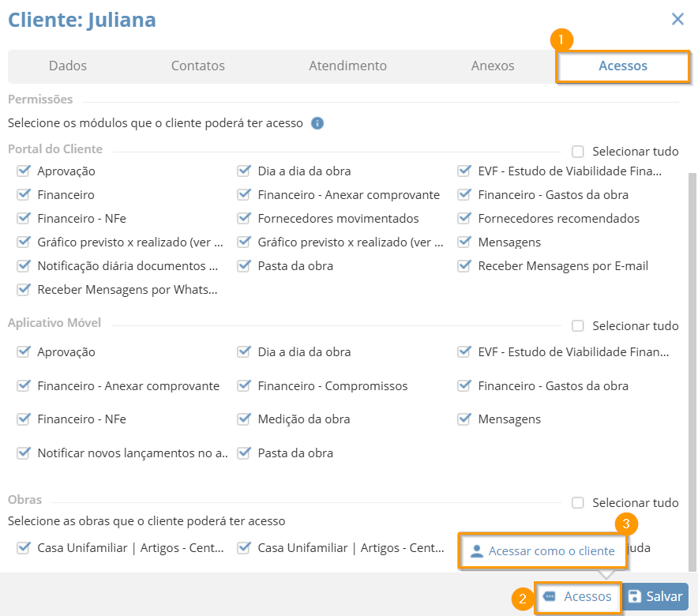Open the Acessos tab
698x616 pixels.
coord(622,66)
